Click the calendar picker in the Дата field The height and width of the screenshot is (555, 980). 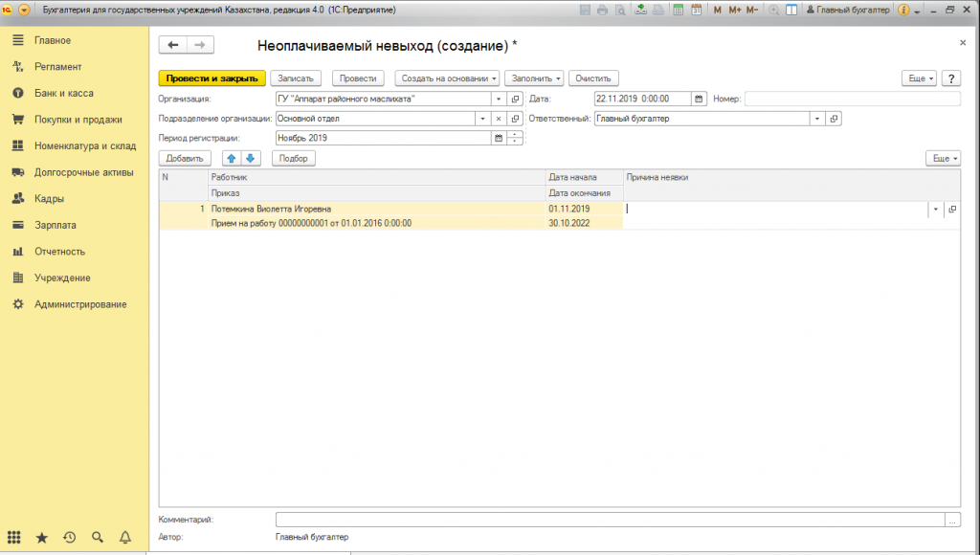click(x=699, y=99)
